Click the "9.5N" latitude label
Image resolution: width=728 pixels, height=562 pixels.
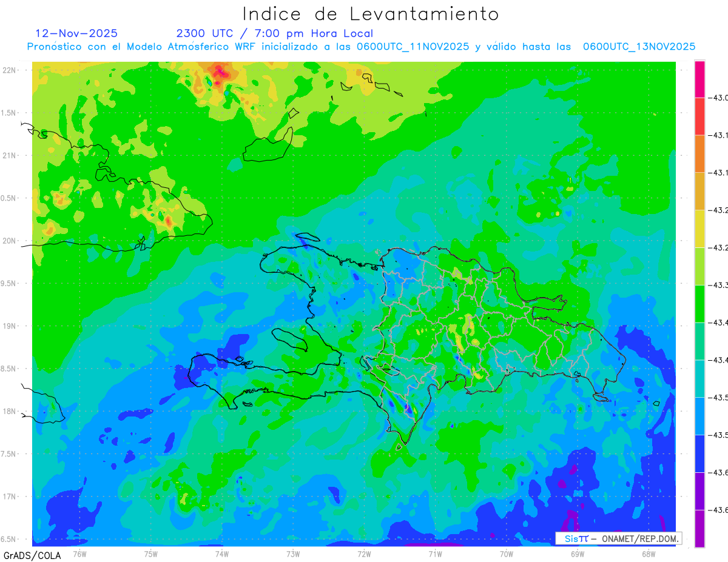pyautogui.click(x=8, y=283)
